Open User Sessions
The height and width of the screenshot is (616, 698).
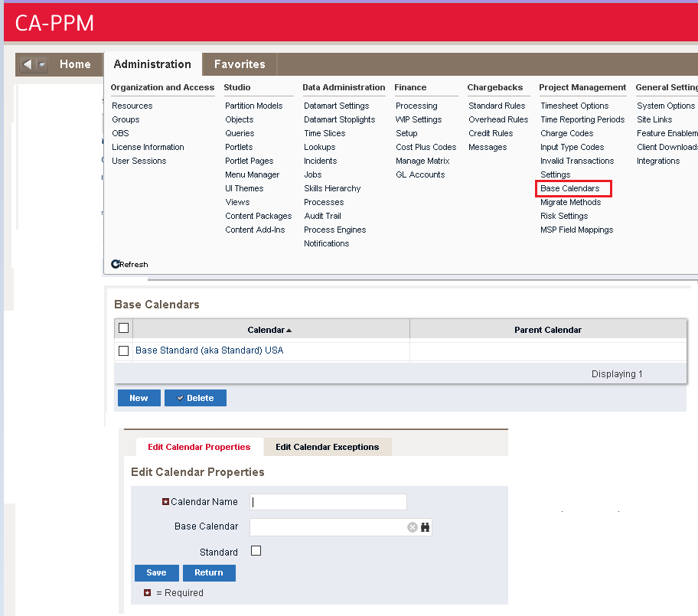click(x=139, y=161)
